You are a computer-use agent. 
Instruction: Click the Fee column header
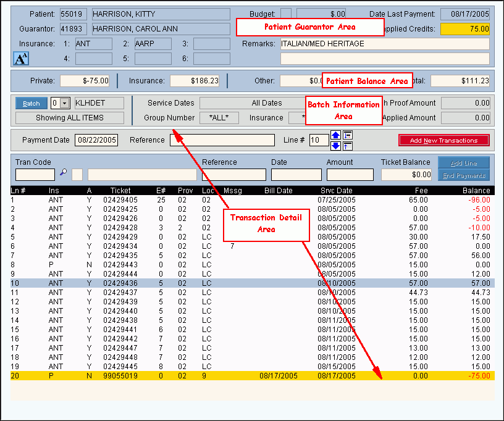click(421, 190)
